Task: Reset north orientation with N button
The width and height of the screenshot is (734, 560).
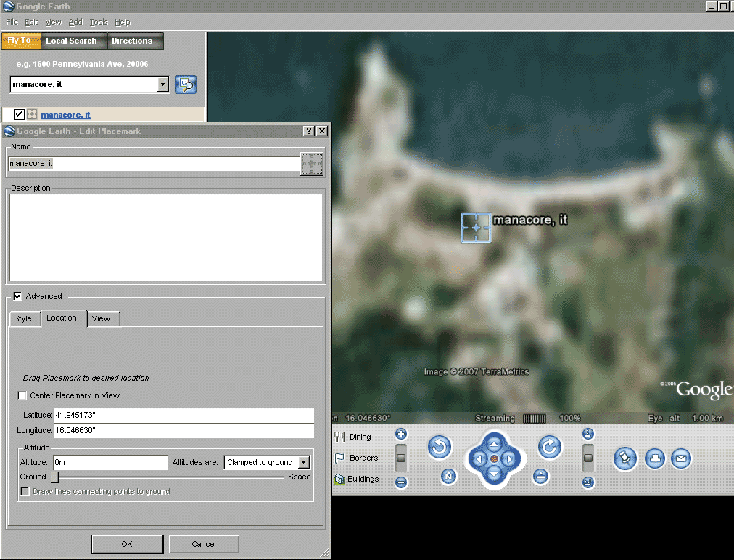Action: pyautogui.click(x=449, y=477)
